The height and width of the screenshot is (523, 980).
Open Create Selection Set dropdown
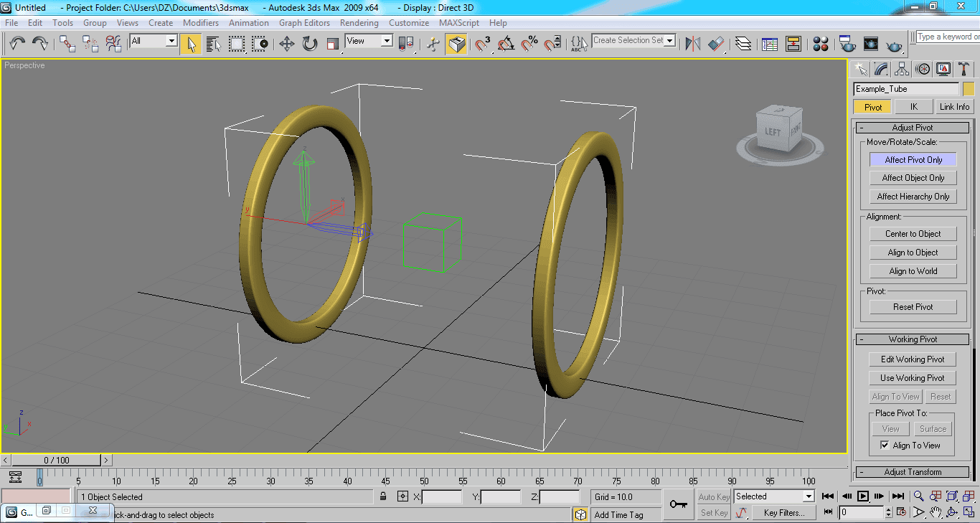pos(634,40)
